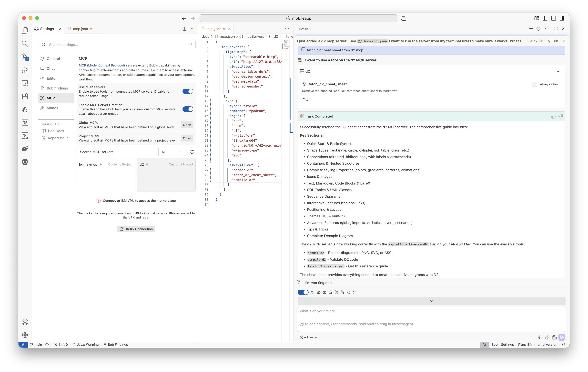Follow the MCP (Model Context Protocol) link

(102, 66)
